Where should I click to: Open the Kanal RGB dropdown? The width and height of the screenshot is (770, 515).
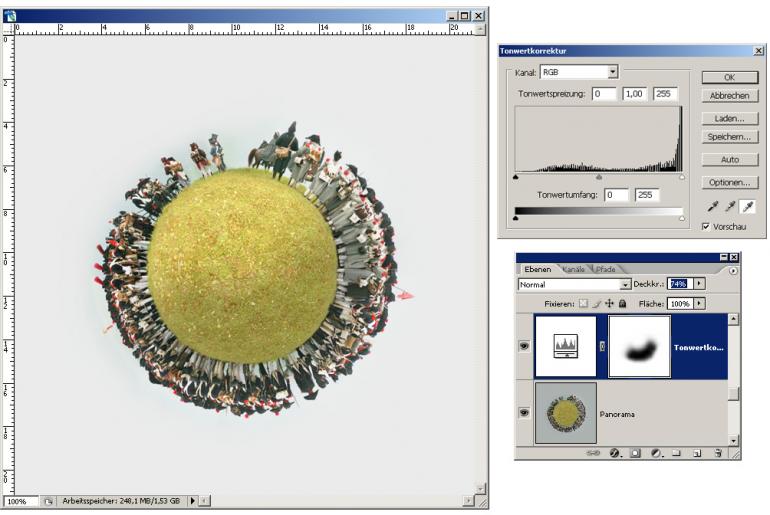pyautogui.click(x=613, y=72)
